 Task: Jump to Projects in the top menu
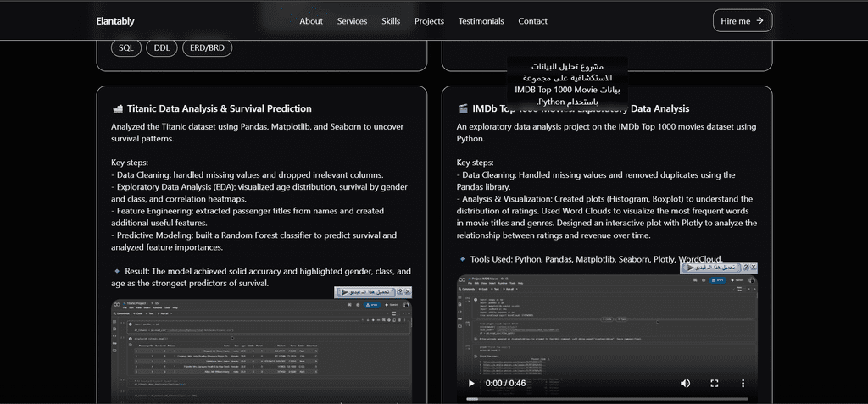click(429, 21)
